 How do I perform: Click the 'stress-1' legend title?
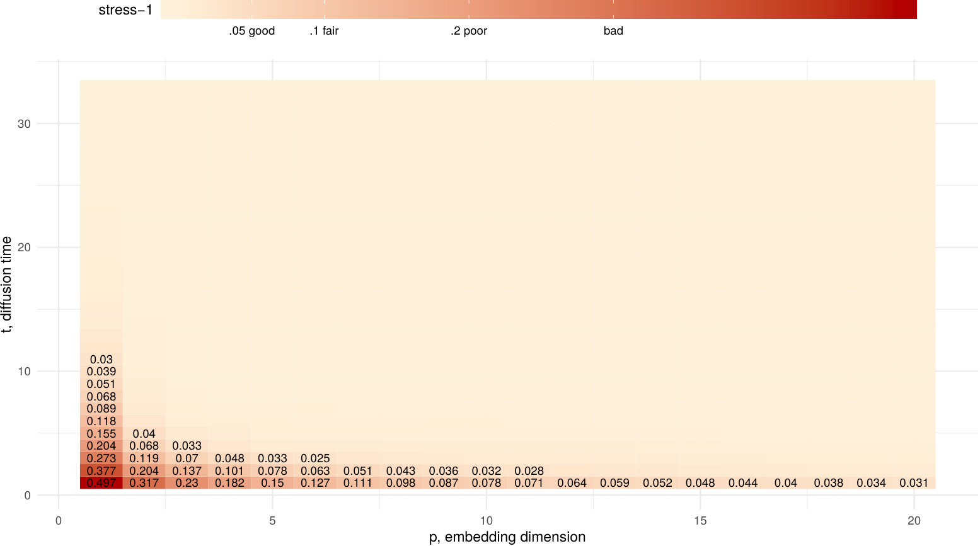[x=125, y=10]
